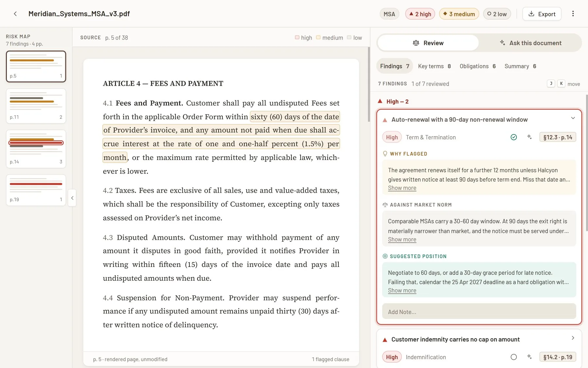The width and height of the screenshot is (588, 368).
Task: Click the High tag on Indemnification finding
Action: pos(392,357)
